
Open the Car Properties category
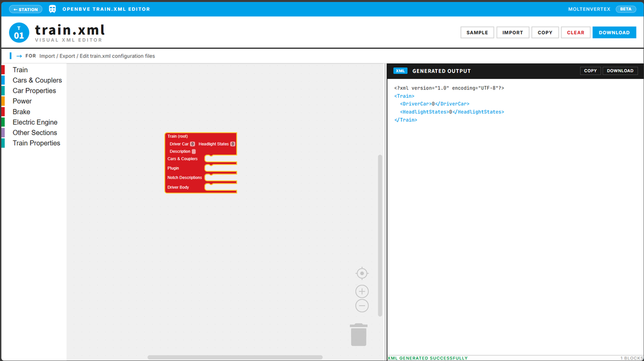pos(33,91)
